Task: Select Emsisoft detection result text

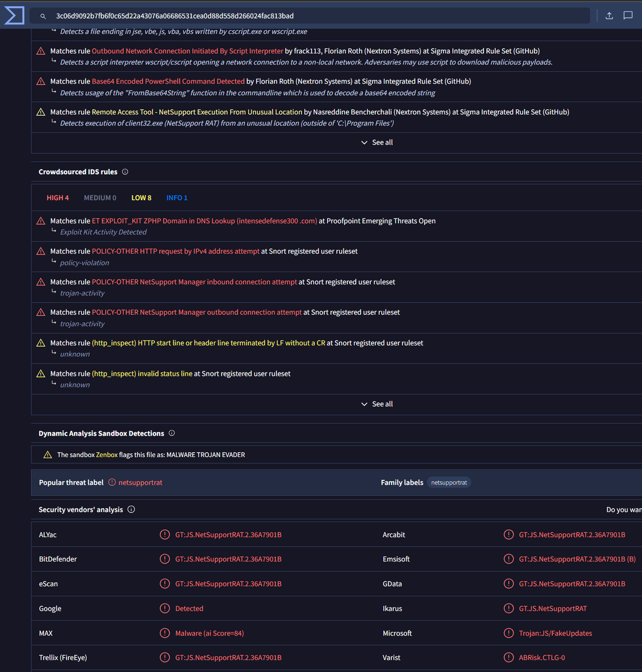Action: pos(577,559)
